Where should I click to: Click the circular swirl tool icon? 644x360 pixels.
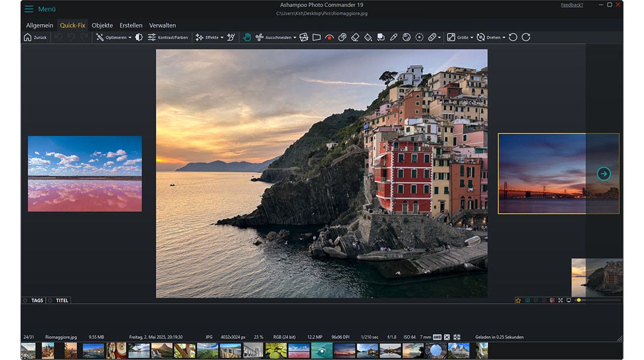tap(407, 37)
